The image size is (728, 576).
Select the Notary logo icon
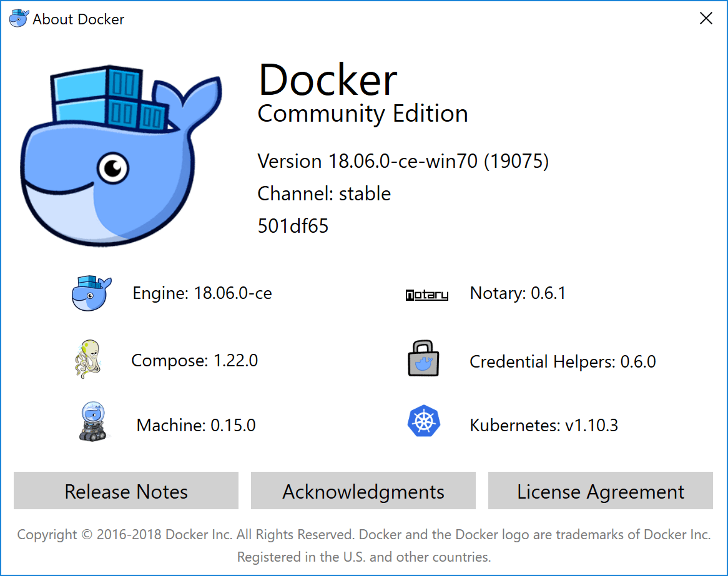[x=427, y=295]
